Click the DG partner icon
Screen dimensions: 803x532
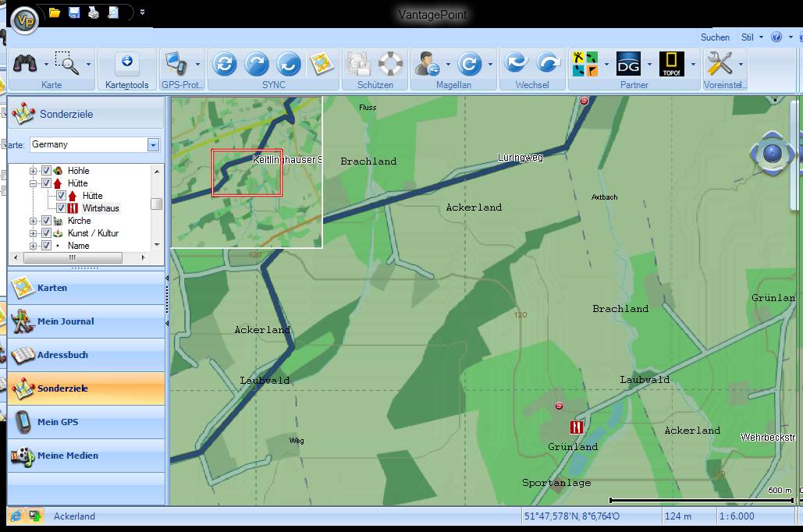coord(628,63)
